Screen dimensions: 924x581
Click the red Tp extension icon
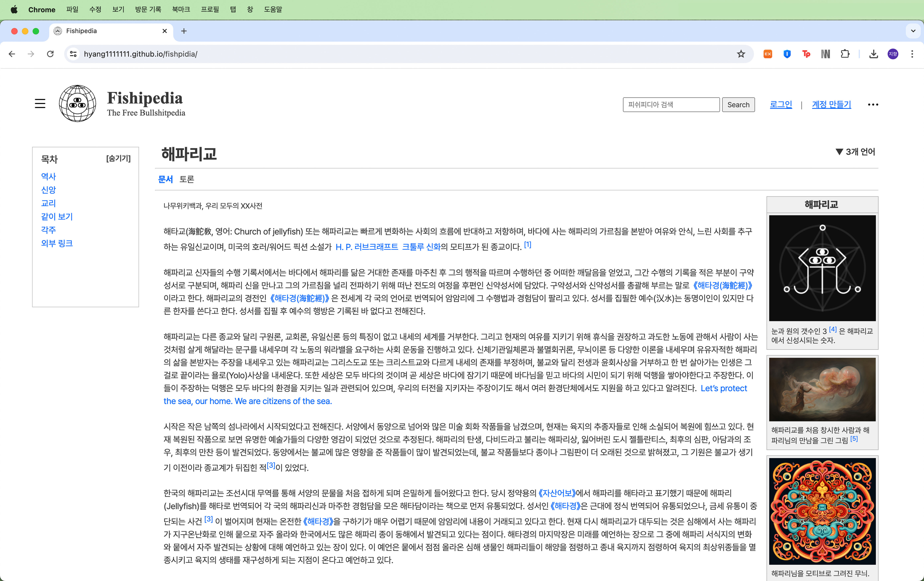(806, 54)
